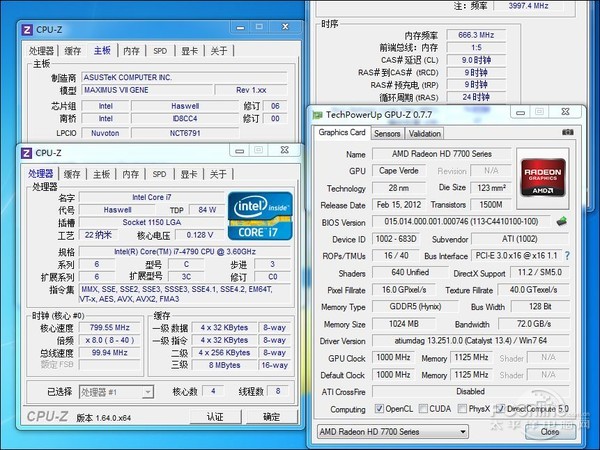Click the BIOS Version field
600x450 pixels.
[x=461, y=222]
